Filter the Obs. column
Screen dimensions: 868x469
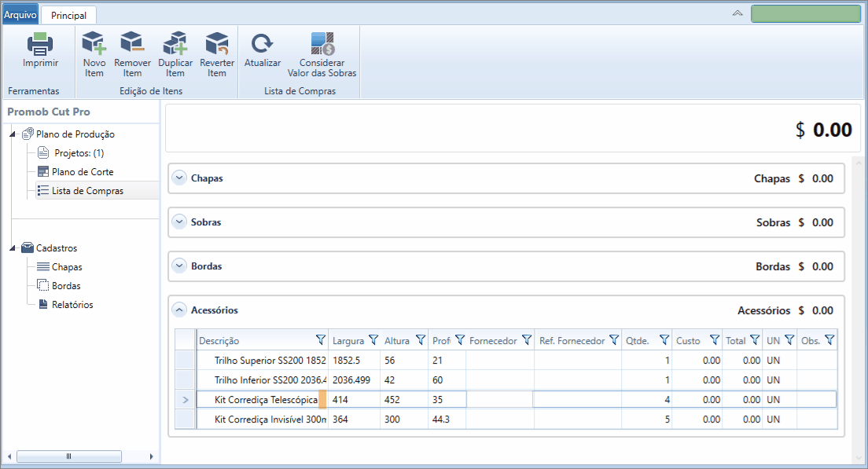[829, 339]
